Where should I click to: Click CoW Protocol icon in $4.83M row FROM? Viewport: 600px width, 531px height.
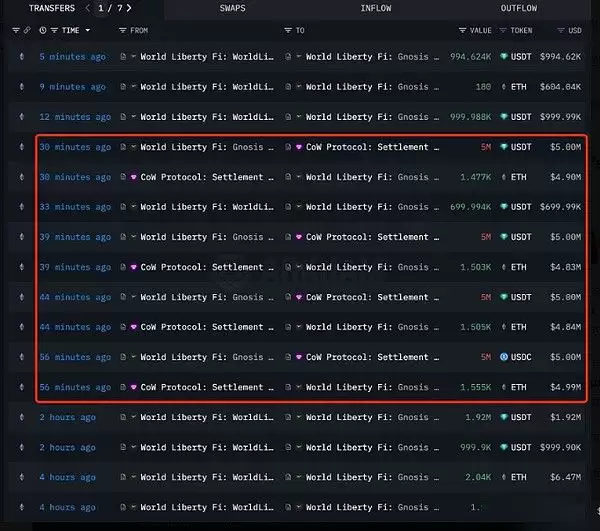tap(134, 267)
